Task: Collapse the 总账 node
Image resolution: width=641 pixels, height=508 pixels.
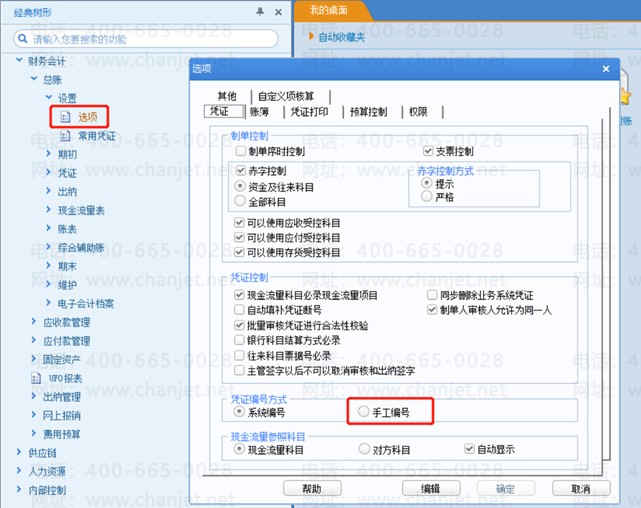Action: click(34, 78)
